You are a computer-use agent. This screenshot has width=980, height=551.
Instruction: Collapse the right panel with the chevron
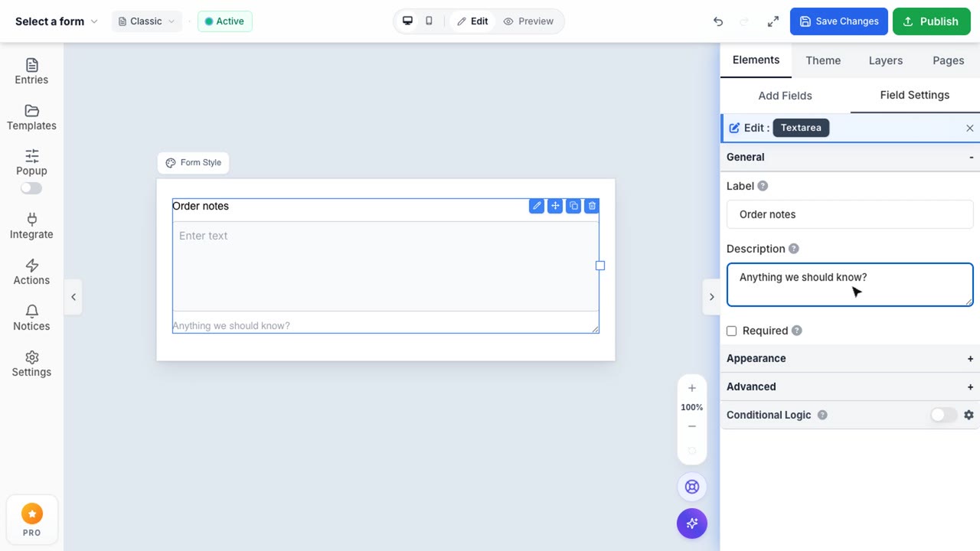coord(711,297)
